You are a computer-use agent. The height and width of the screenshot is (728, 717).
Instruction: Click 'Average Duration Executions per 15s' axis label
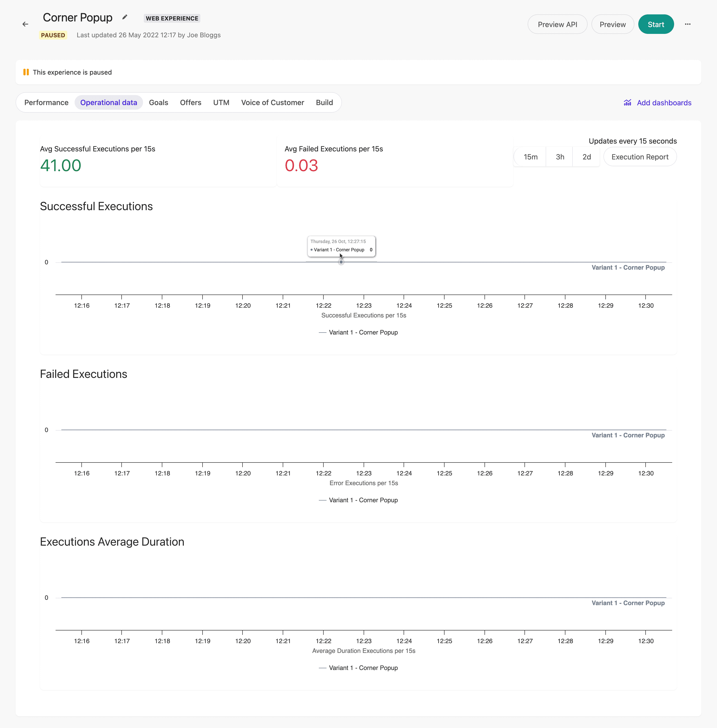pyautogui.click(x=364, y=651)
